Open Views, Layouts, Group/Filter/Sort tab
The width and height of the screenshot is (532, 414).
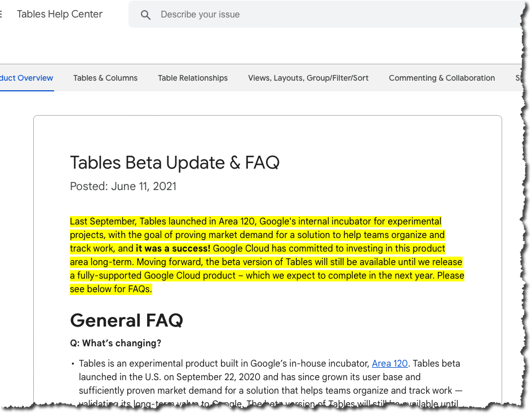[308, 78]
